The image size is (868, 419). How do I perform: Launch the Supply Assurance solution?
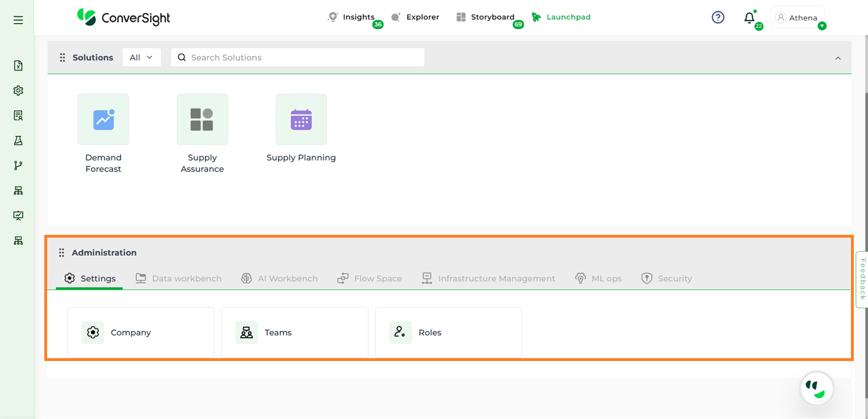click(x=202, y=120)
